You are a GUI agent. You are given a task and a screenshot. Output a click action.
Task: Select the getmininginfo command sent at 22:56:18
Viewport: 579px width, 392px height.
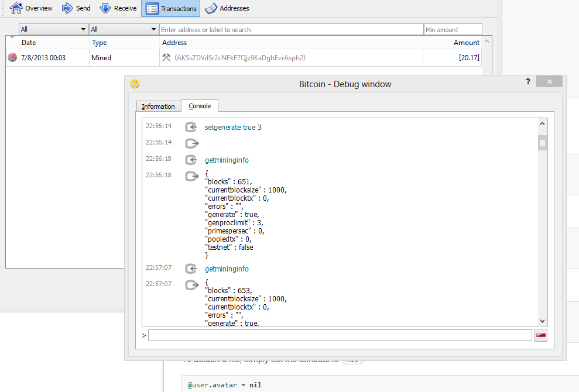pyautogui.click(x=227, y=160)
